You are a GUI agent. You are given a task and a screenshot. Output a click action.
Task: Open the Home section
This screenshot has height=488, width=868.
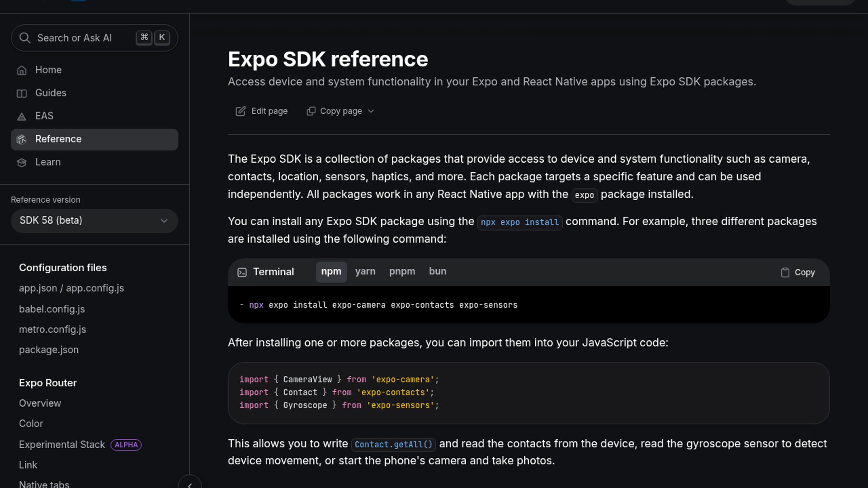coord(94,70)
